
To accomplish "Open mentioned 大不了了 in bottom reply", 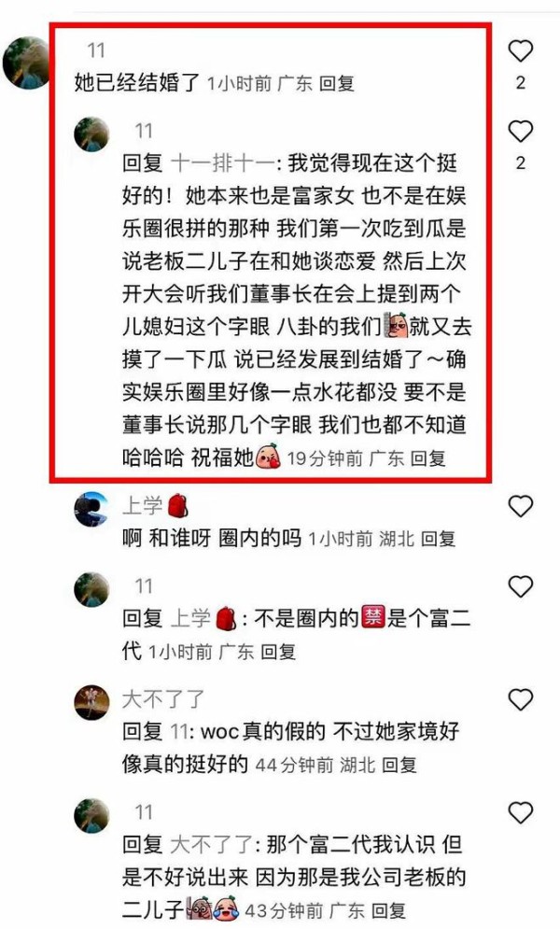I will click(212, 845).
